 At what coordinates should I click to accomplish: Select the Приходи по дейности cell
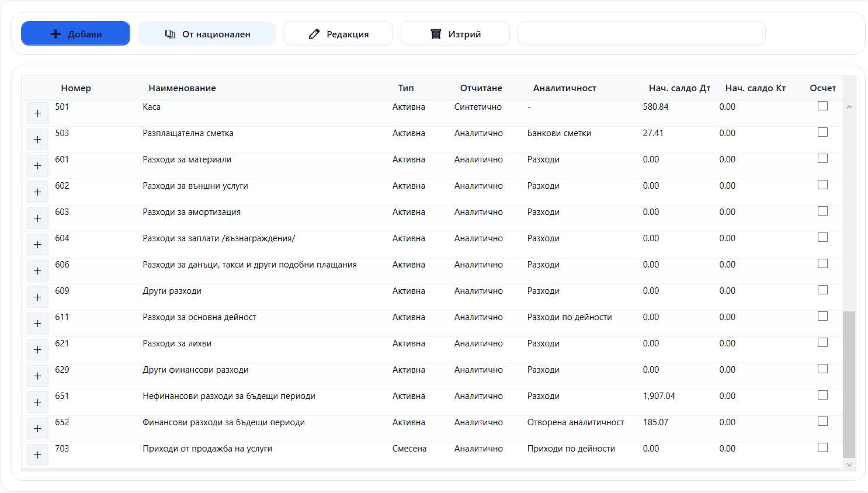pyautogui.click(x=571, y=449)
